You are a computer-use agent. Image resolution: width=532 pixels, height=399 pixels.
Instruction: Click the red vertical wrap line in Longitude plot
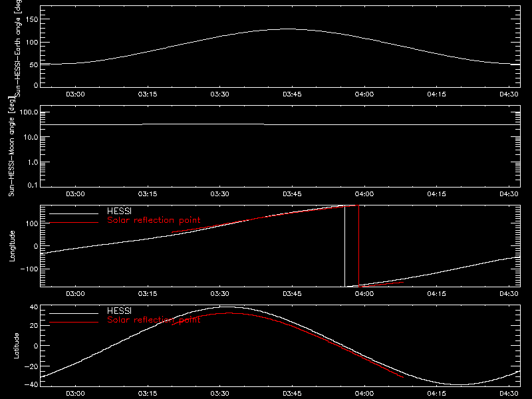tap(358, 246)
